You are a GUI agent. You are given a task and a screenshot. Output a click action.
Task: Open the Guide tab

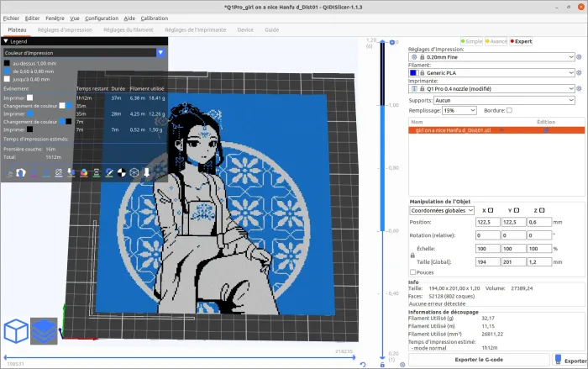pyautogui.click(x=271, y=29)
